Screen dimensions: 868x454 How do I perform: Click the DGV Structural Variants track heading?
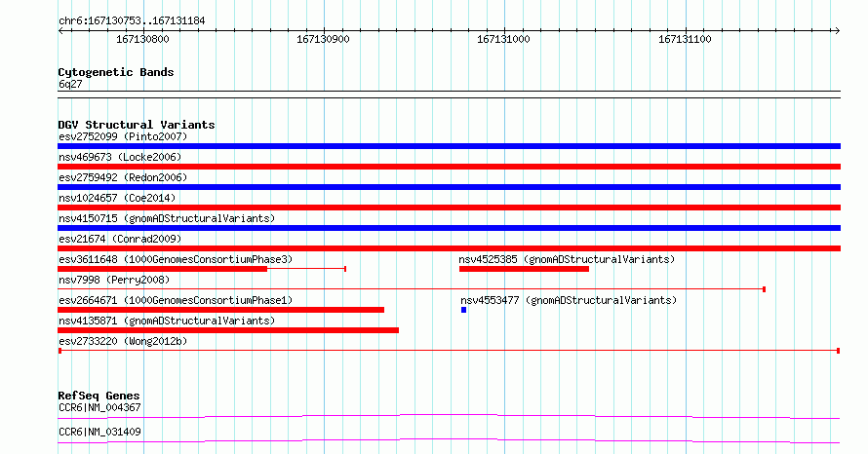pos(137,125)
